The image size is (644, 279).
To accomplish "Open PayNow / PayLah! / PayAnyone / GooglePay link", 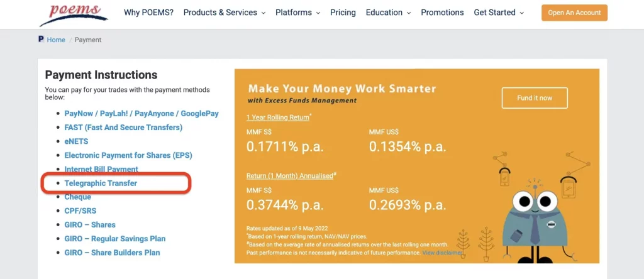I will click(x=142, y=114).
